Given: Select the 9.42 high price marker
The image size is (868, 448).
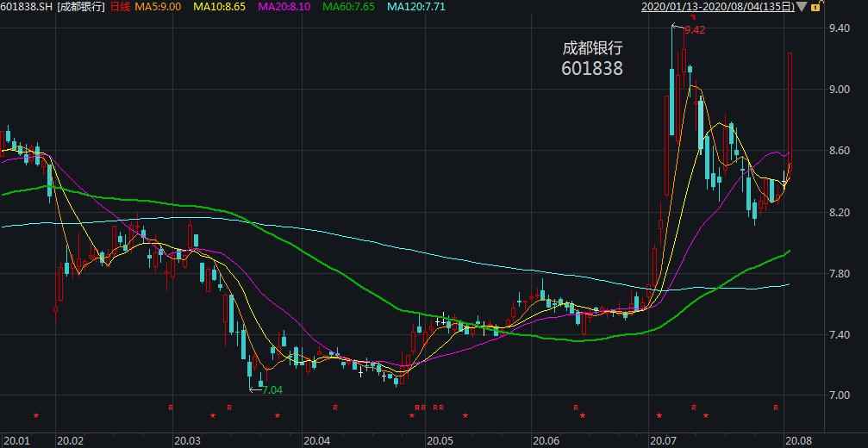Looking at the screenshot, I should [x=694, y=30].
